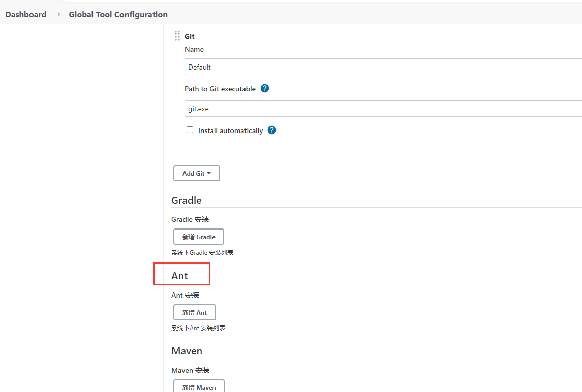The width and height of the screenshot is (582, 392).
Task: Click the Maven 安装 label
Action: [x=190, y=370]
